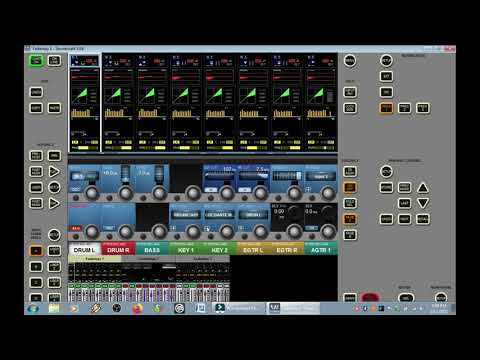Click the upper-row encoder knob in the AGTR 1 column

[328, 193]
